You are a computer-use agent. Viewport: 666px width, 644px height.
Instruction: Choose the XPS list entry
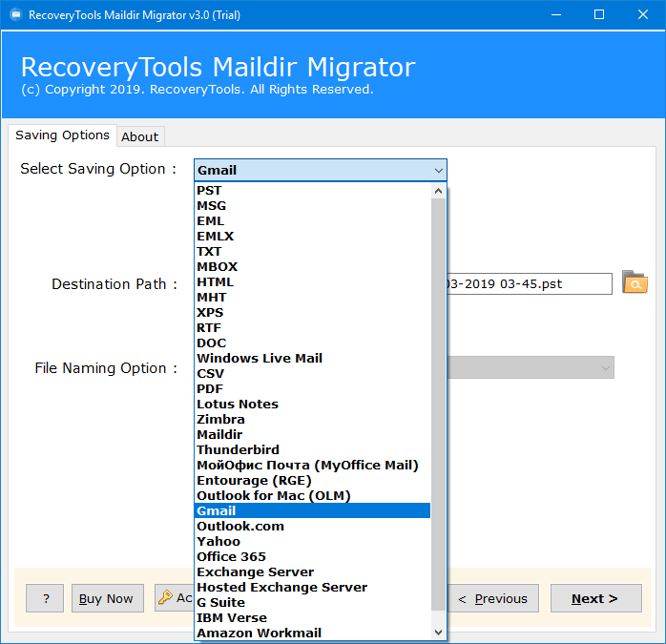click(312, 313)
